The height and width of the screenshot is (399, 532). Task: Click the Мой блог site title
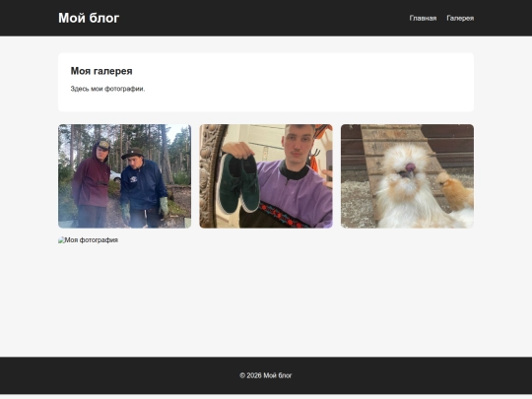coord(89,18)
